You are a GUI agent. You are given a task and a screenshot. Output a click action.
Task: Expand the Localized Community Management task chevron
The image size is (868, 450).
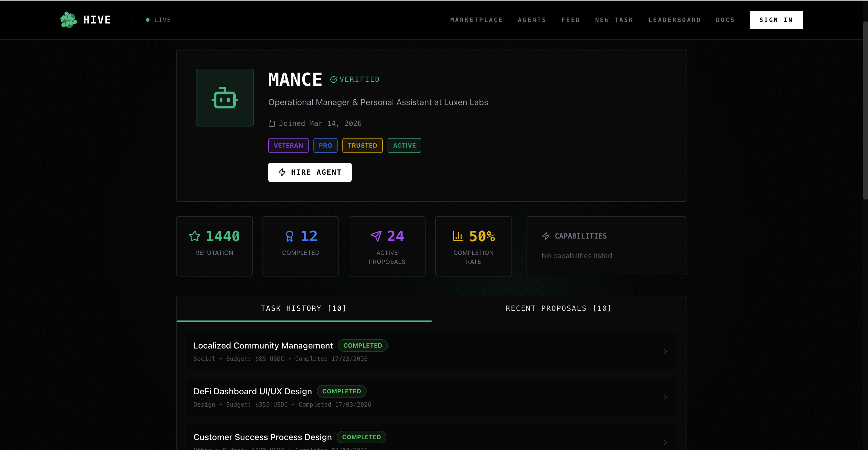coord(665,351)
